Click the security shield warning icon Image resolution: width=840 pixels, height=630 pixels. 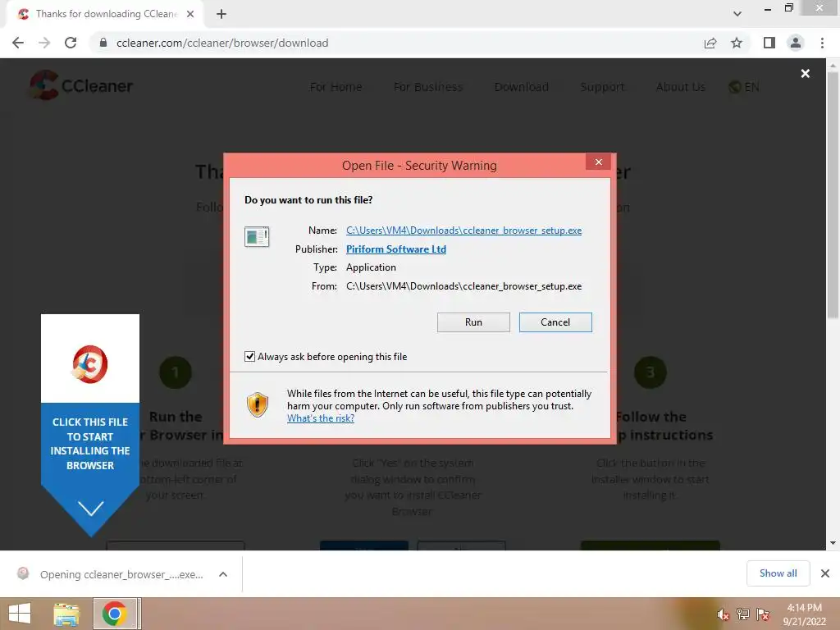point(257,405)
